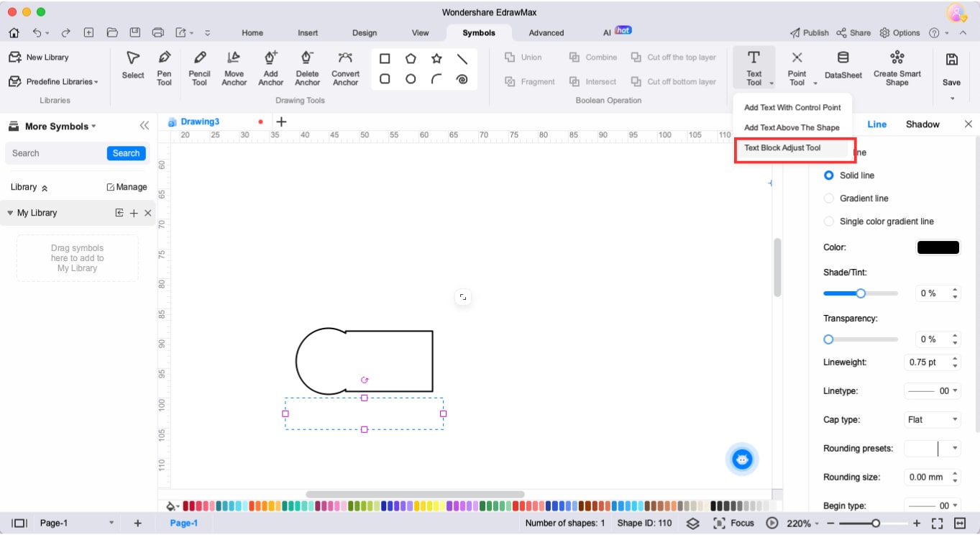Image resolution: width=980 pixels, height=535 pixels.
Task: Open Rounding presets dropdown
Action: point(933,449)
